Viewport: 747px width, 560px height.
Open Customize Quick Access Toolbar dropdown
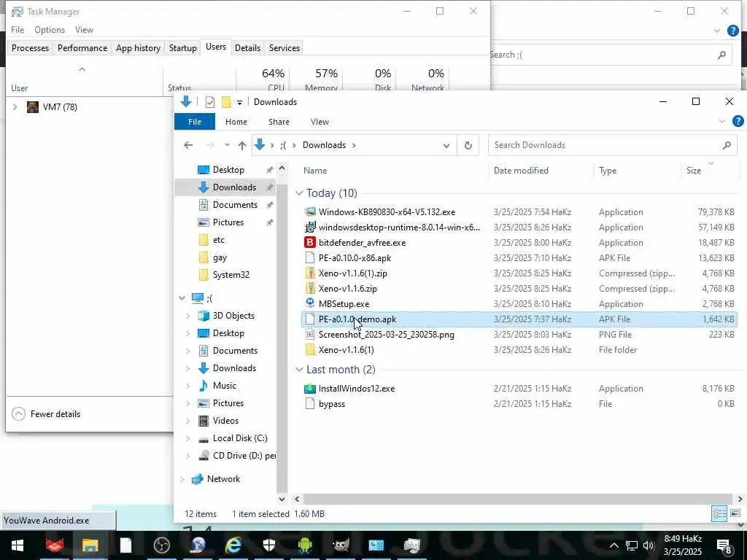coord(239,102)
